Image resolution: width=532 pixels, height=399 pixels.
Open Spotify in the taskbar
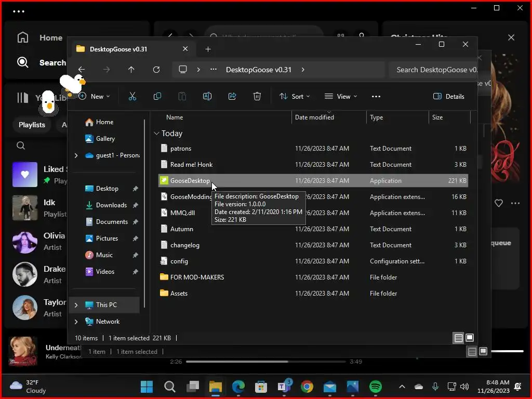click(x=375, y=387)
